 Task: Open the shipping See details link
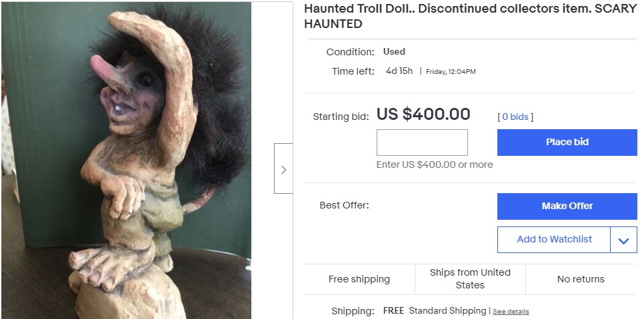pos(511,312)
